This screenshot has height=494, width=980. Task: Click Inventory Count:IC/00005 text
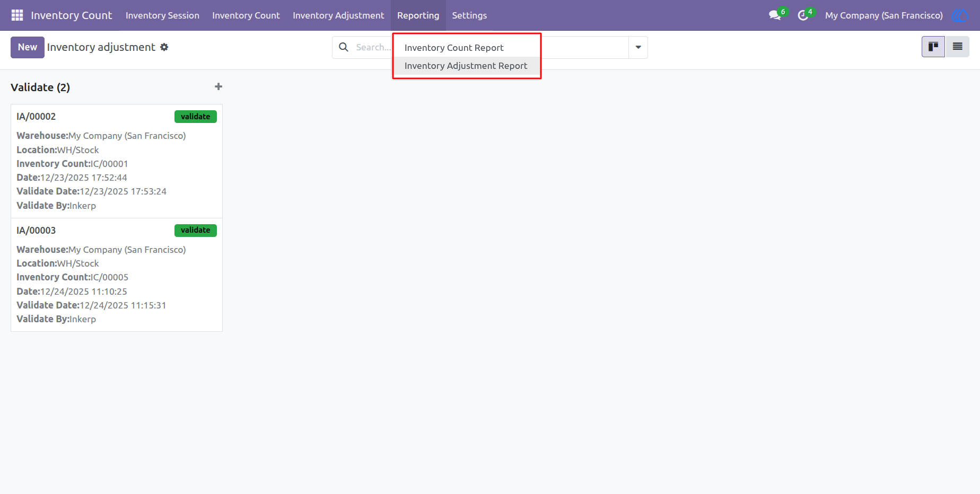click(x=72, y=277)
